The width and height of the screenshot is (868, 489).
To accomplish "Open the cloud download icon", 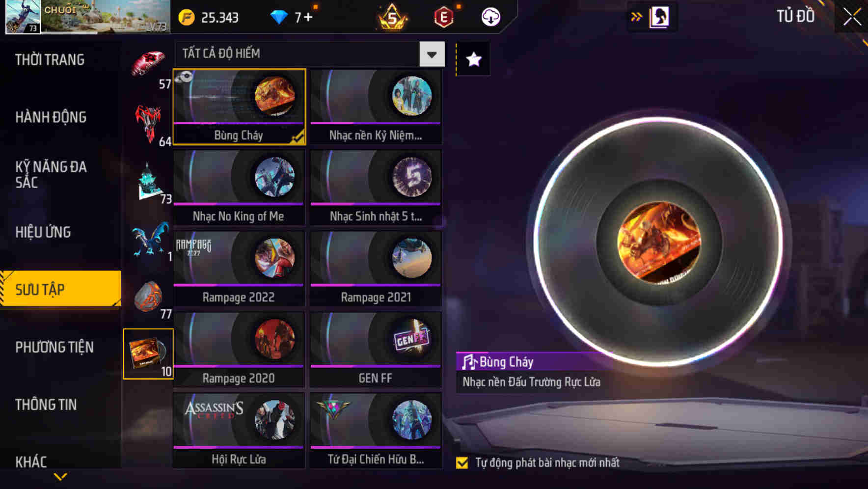I will tap(490, 17).
